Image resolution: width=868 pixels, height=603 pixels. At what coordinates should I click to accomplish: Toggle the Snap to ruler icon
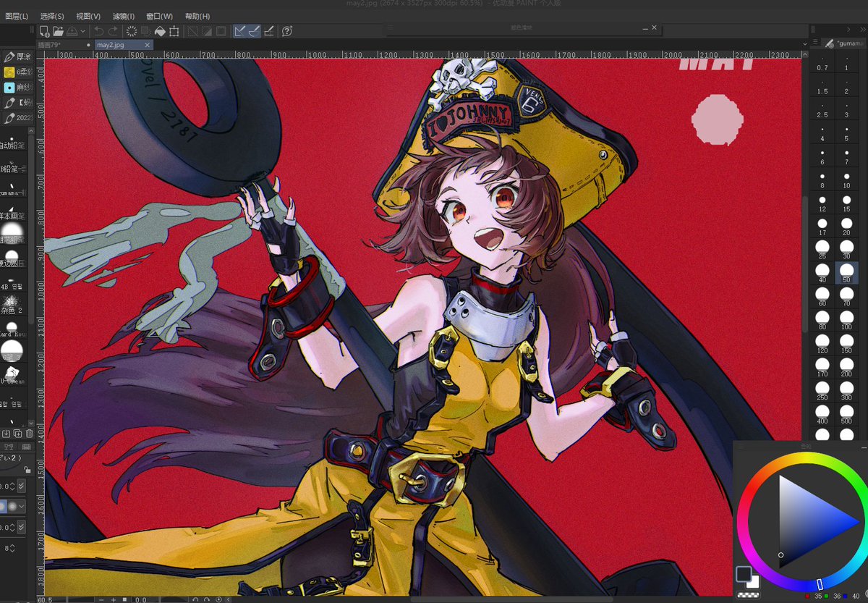point(240,31)
